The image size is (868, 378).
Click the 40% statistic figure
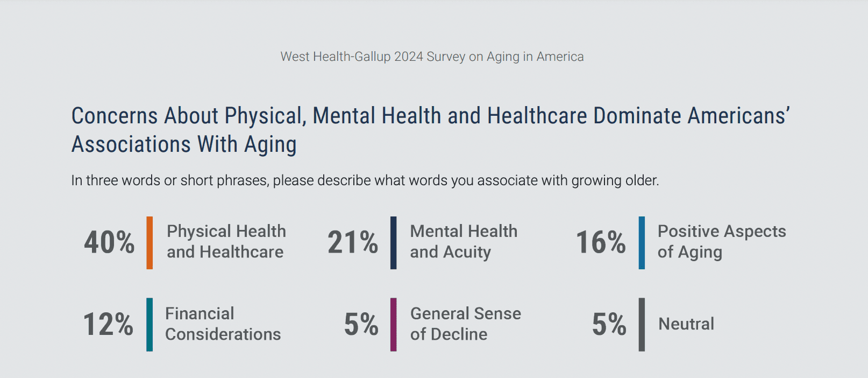click(109, 242)
